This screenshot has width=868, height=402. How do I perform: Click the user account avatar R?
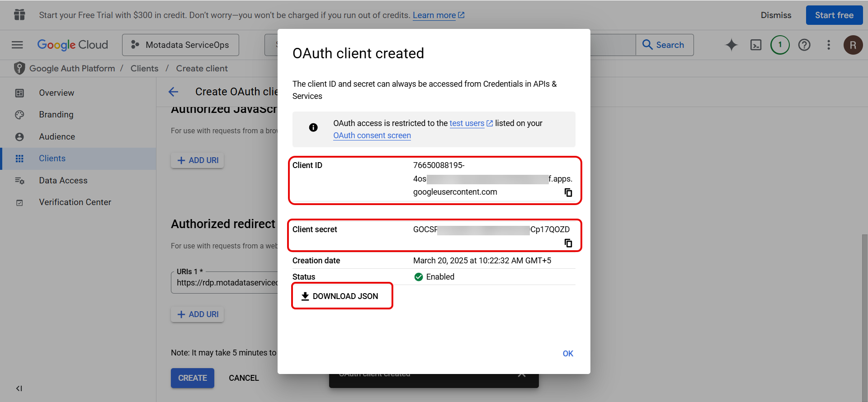click(x=853, y=45)
